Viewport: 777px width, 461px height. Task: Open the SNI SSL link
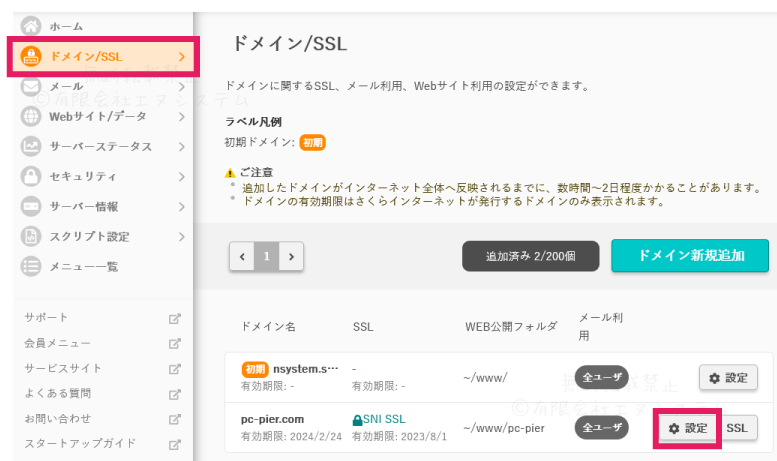(x=384, y=419)
